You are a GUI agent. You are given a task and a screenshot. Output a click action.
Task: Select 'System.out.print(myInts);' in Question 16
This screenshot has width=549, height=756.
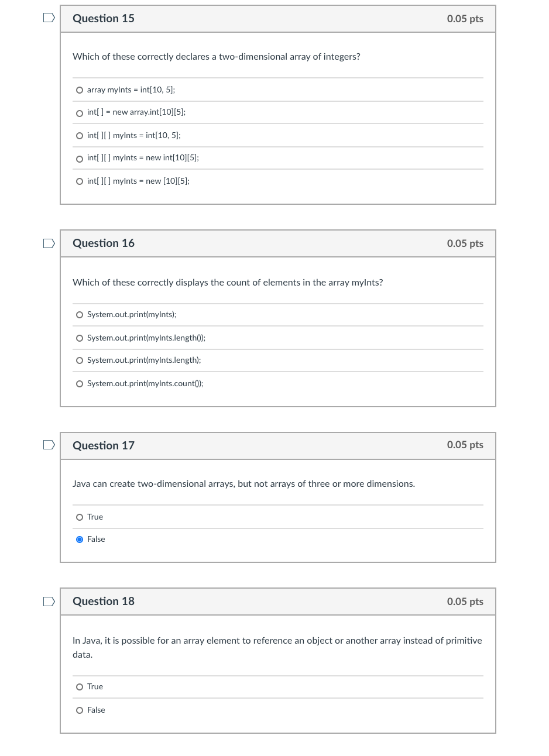click(80, 315)
